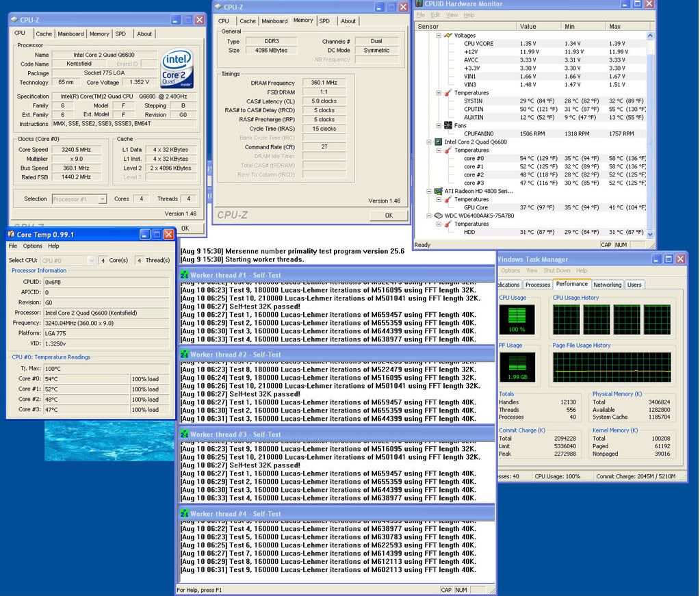Click the Fans node icon in Hardware Monitor
This screenshot has height=596, width=700.
(448, 125)
